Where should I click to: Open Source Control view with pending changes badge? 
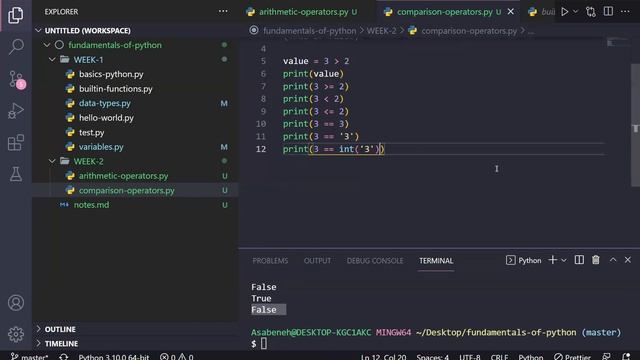point(16,79)
